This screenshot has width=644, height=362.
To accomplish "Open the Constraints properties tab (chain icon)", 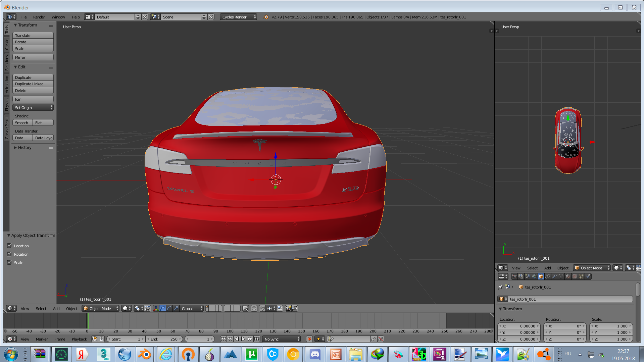I will (548, 276).
